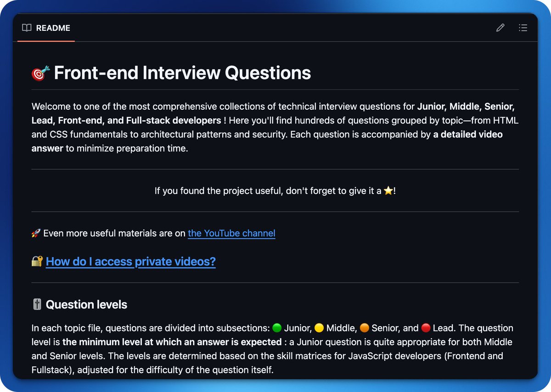
Task: Click 'Even more useful materials are on' text
Action: point(114,233)
